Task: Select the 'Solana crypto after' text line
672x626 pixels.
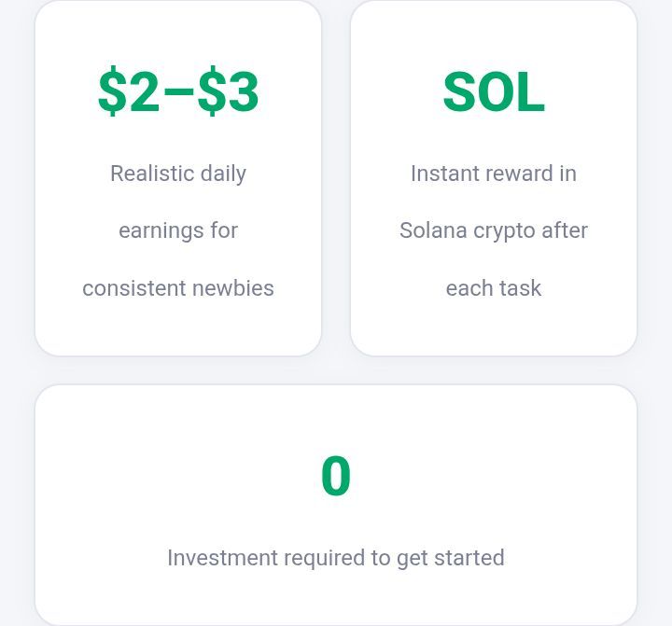Action: (494, 231)
